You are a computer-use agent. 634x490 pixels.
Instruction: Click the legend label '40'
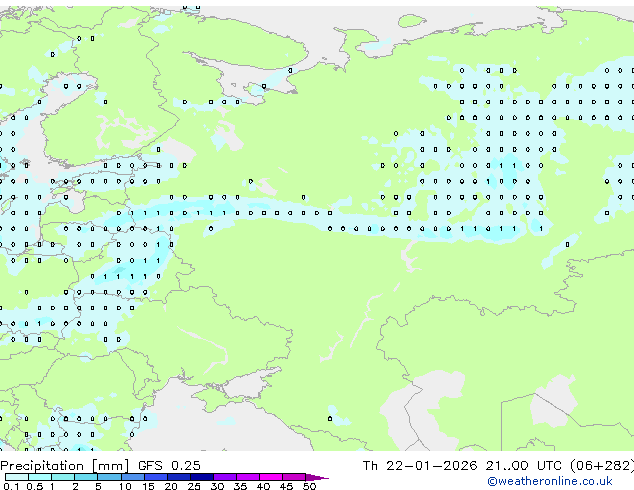[x=263, y=486]
